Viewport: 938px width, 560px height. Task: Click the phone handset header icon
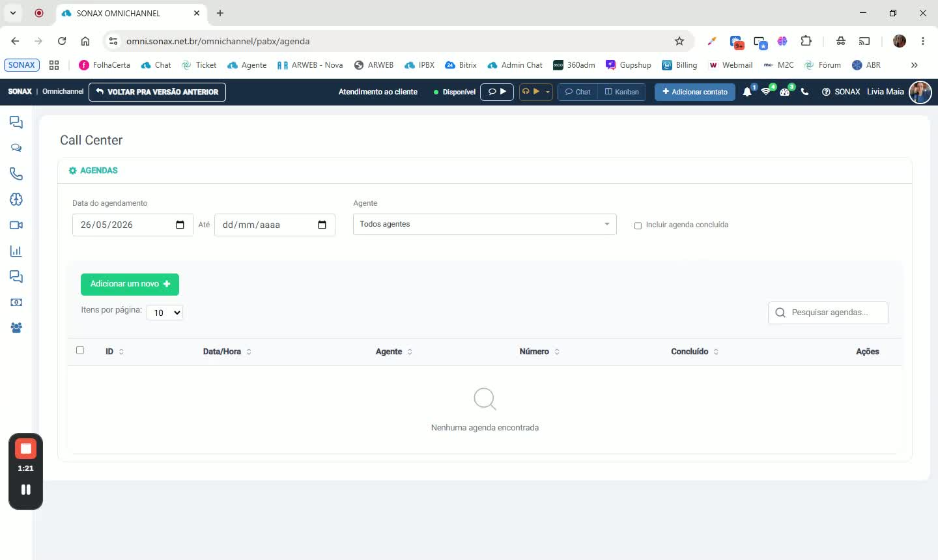click(804, 92)
